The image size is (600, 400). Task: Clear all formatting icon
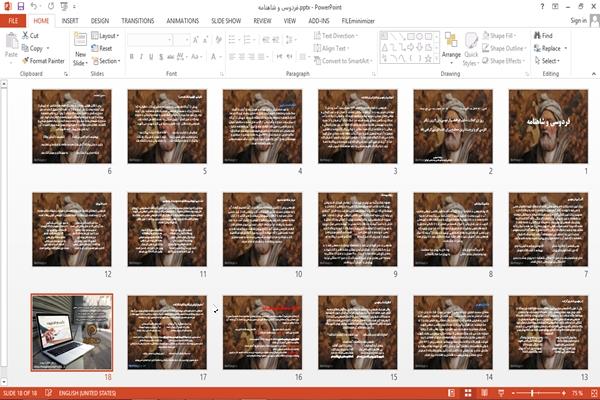(x=218, y=40)
